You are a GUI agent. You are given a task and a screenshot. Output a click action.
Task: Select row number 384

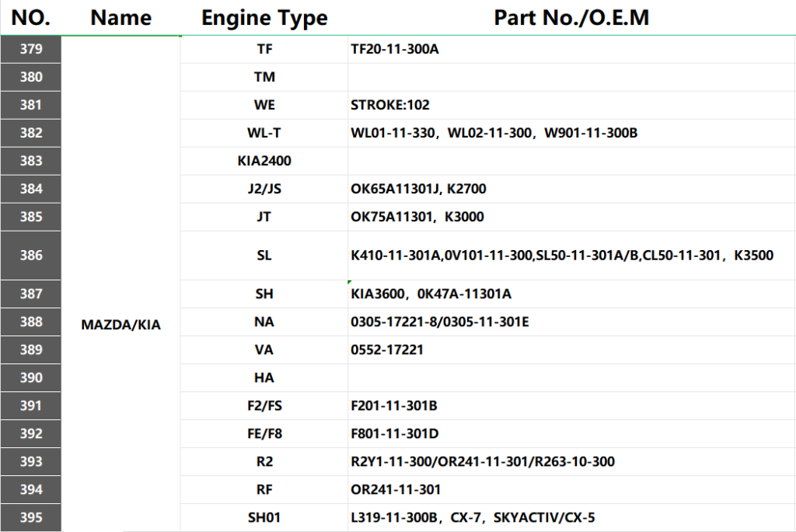30,189
